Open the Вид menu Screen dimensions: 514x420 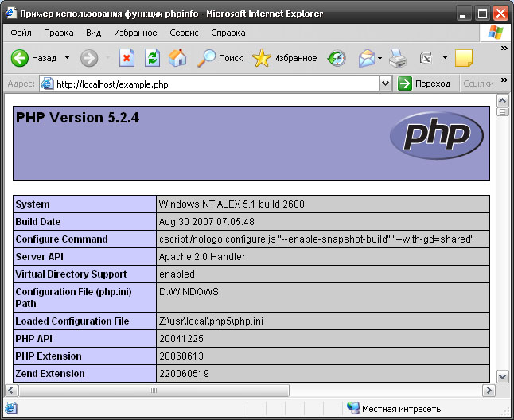click(93, 33)
